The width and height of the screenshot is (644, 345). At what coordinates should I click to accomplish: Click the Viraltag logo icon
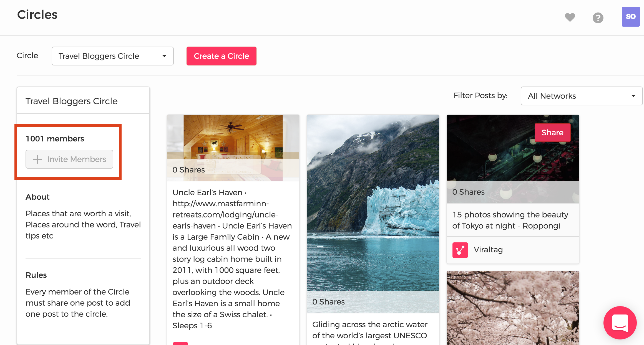(460, 250)
